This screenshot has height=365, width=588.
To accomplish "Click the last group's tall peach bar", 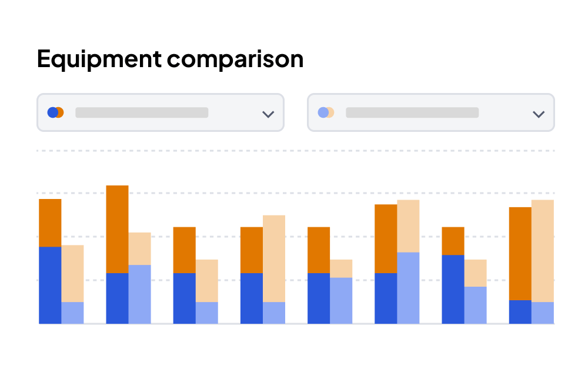I will [x=543, y=251].
